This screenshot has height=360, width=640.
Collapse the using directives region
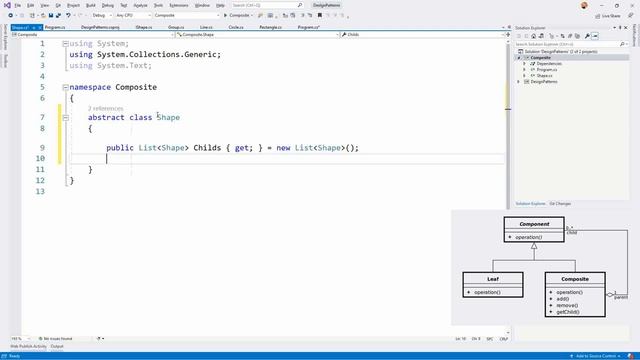click(65, 43)
